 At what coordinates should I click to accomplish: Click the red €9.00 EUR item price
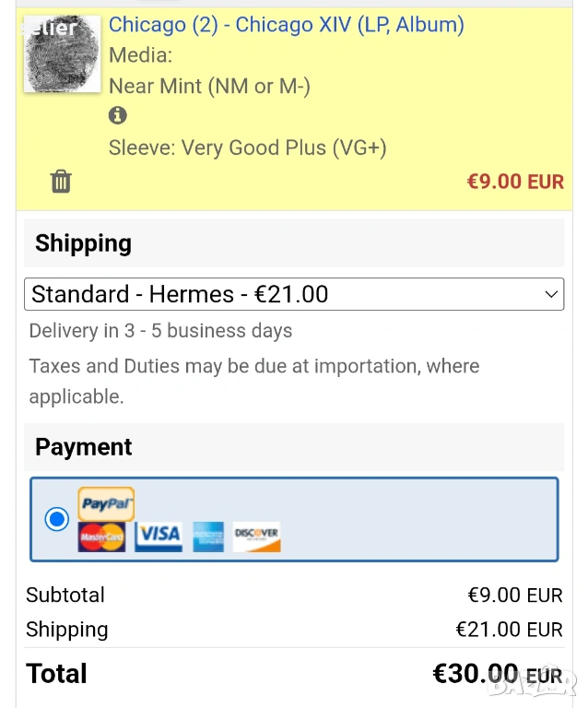515,182
